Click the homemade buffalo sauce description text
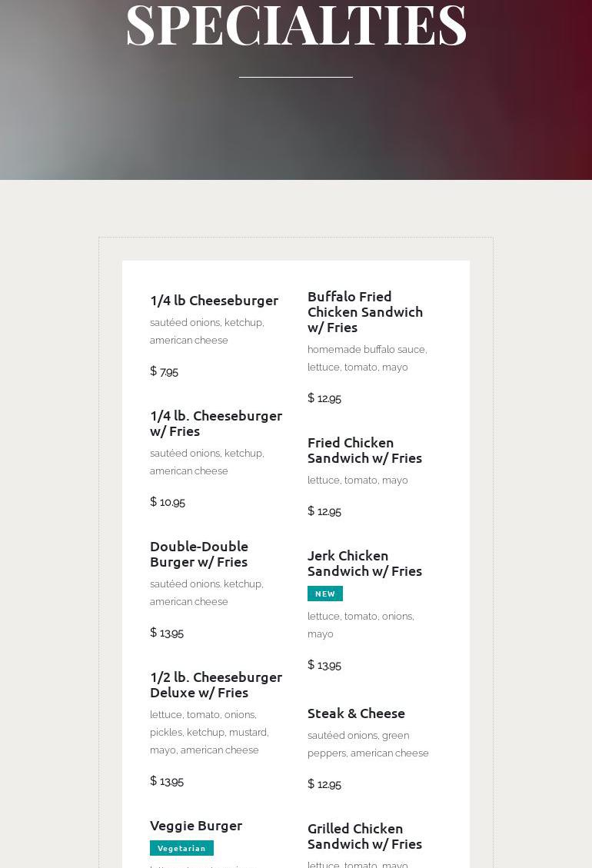 click(x=367, y=358)
